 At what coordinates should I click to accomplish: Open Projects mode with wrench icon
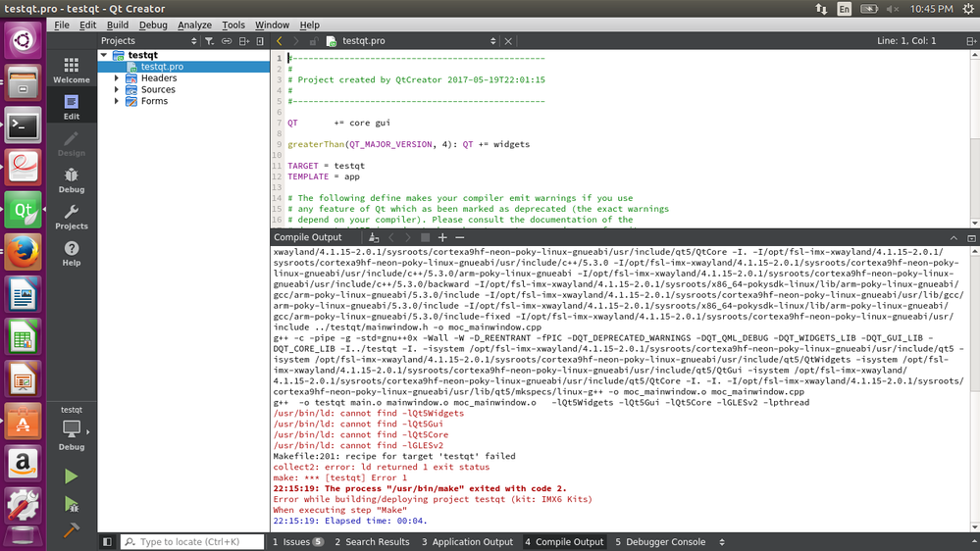click(x=72, y=218)
